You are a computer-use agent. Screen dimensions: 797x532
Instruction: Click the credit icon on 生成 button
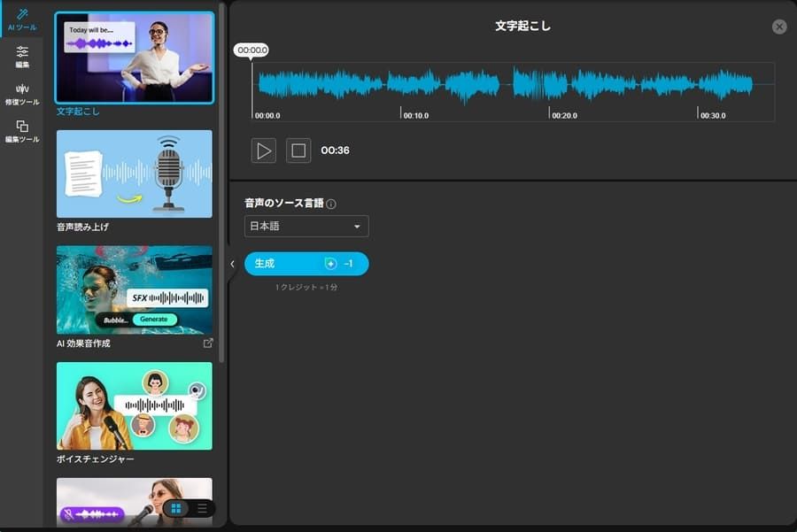tap(330, 263)
